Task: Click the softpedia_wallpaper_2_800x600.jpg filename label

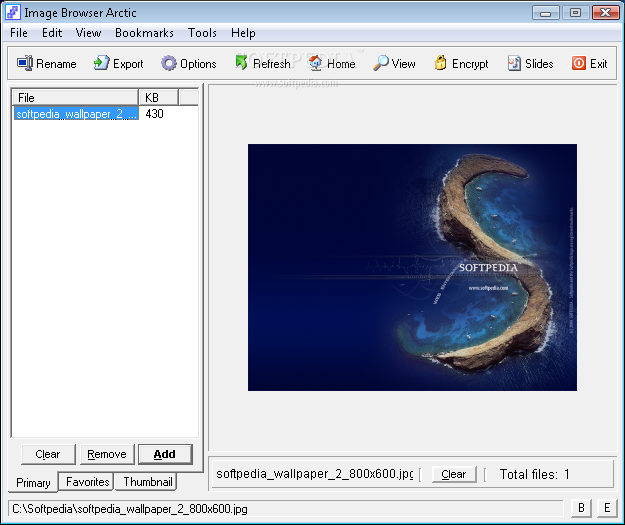Action: (x=314, y=474)
